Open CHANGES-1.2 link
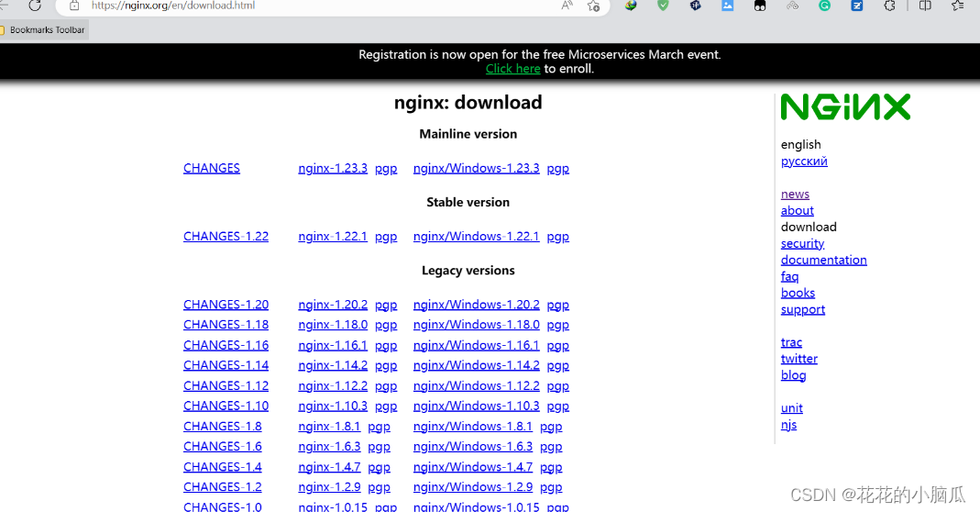 point(223,487)
